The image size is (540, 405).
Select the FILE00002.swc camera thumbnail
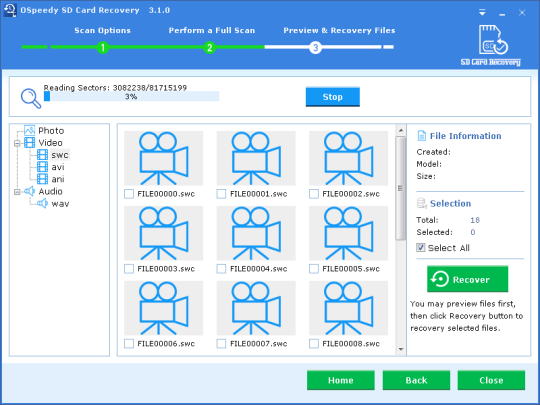tap(349, 158)
